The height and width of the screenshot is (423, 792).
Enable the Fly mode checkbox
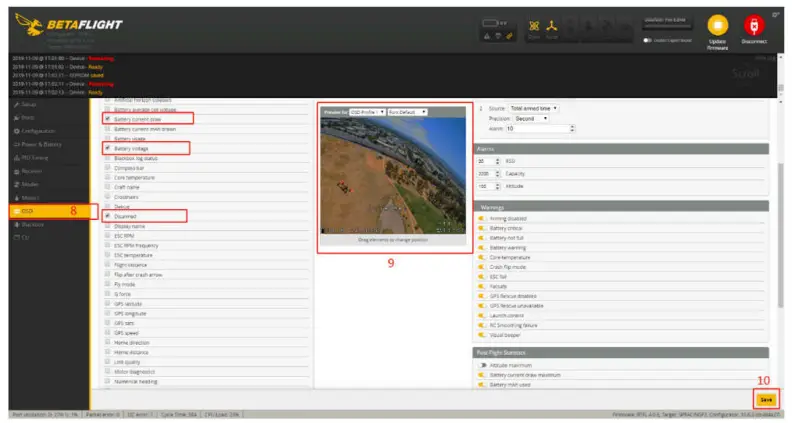pyautogui.click(x=107, y=284)
